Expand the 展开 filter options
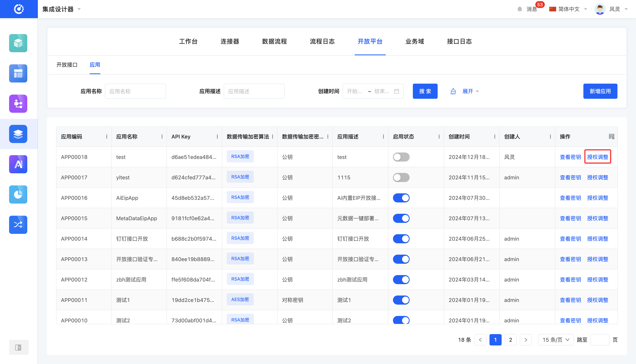The image size is (636, 364). coord(470,91)
